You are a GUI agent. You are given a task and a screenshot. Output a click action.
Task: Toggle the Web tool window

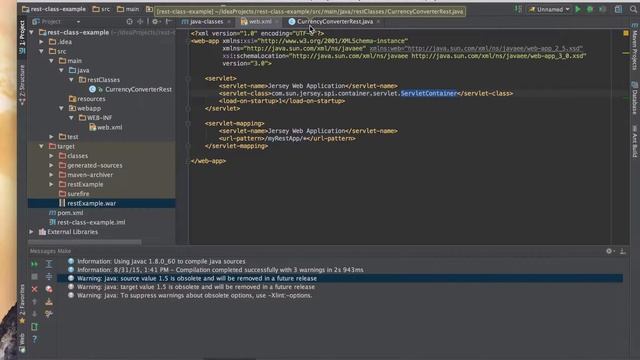click(22, 343)
